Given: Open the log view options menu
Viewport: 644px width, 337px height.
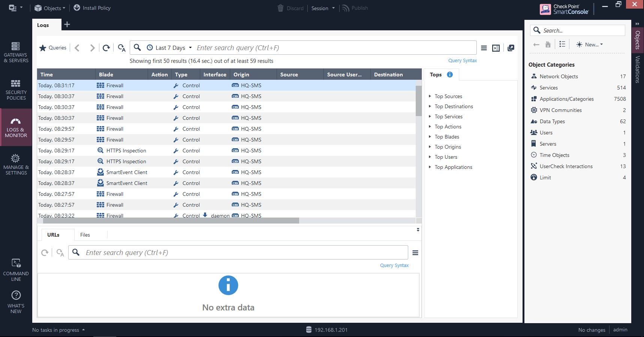Looking at the screenshot, I should 484,48.
